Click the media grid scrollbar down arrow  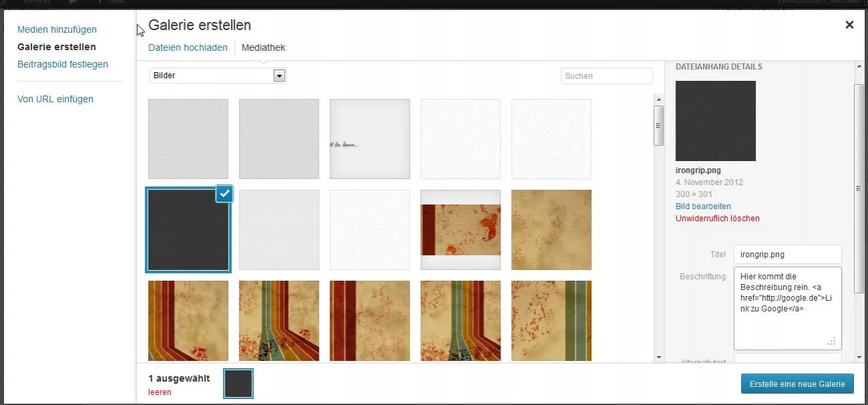coord(658,358)
